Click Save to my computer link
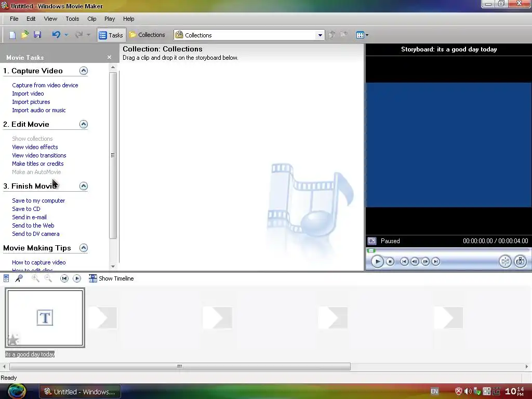 click(x=38, y=201)
